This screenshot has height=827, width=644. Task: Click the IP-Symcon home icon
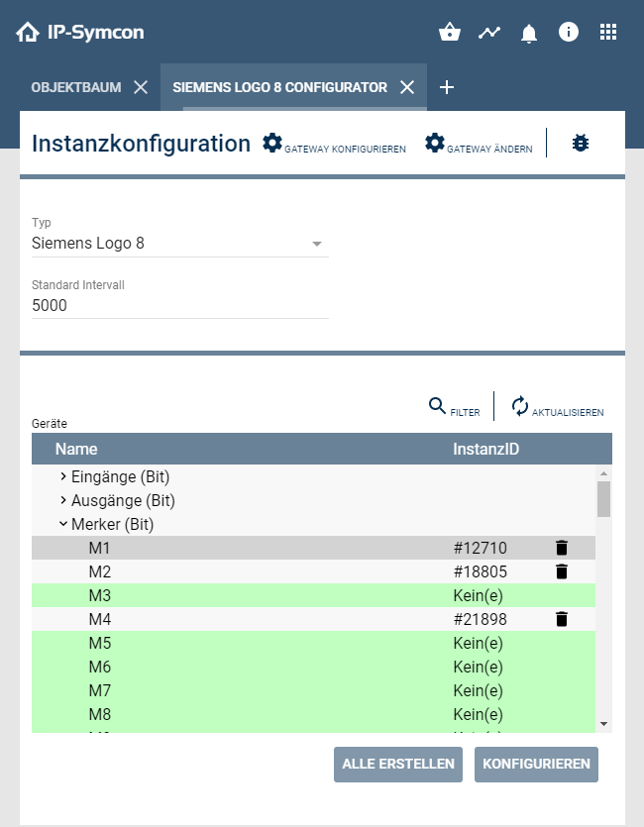tap(28, 31)
